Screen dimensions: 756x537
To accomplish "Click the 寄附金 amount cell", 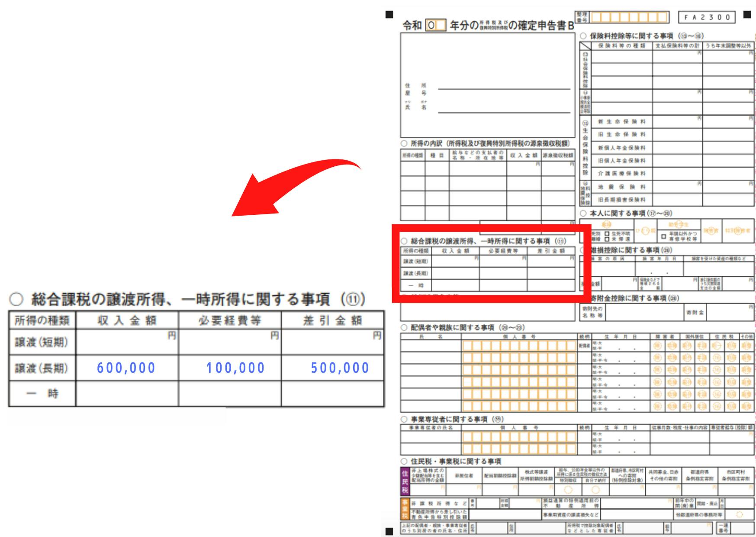I will click(x=730, y=312).
